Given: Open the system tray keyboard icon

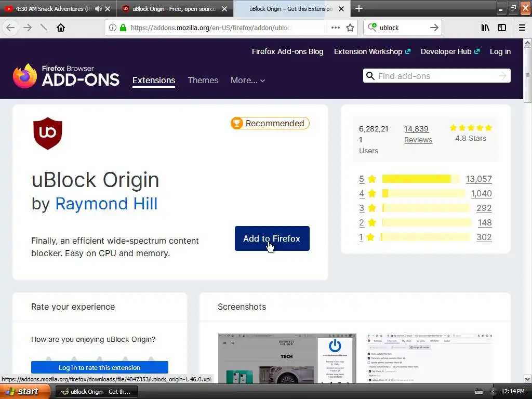Looking at the screenshot, I should (479, 392).
